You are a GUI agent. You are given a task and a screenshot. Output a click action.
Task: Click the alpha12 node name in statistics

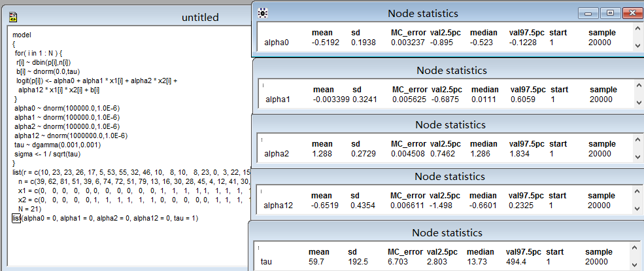(x=278, y=205)
